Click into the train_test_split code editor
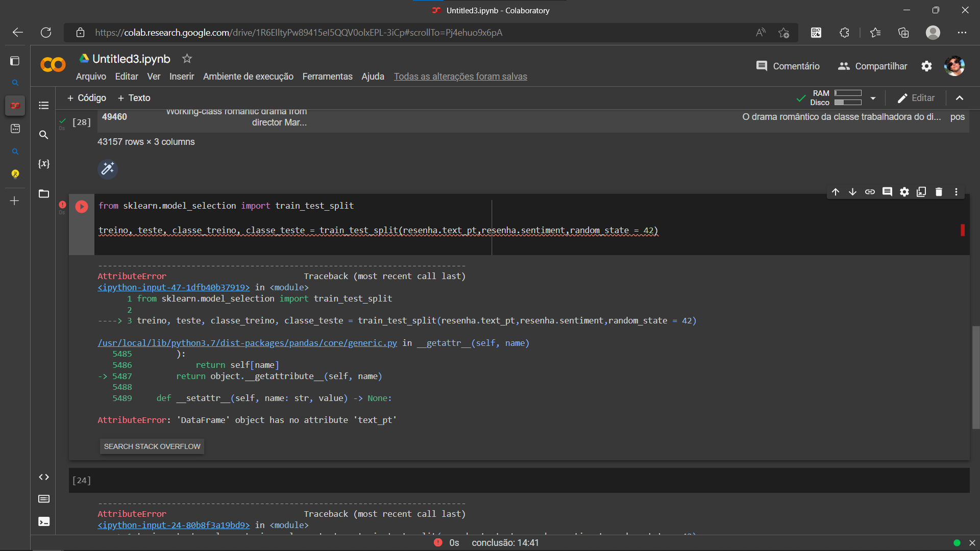Screen dimensions: 980x551 click(531, 224)
